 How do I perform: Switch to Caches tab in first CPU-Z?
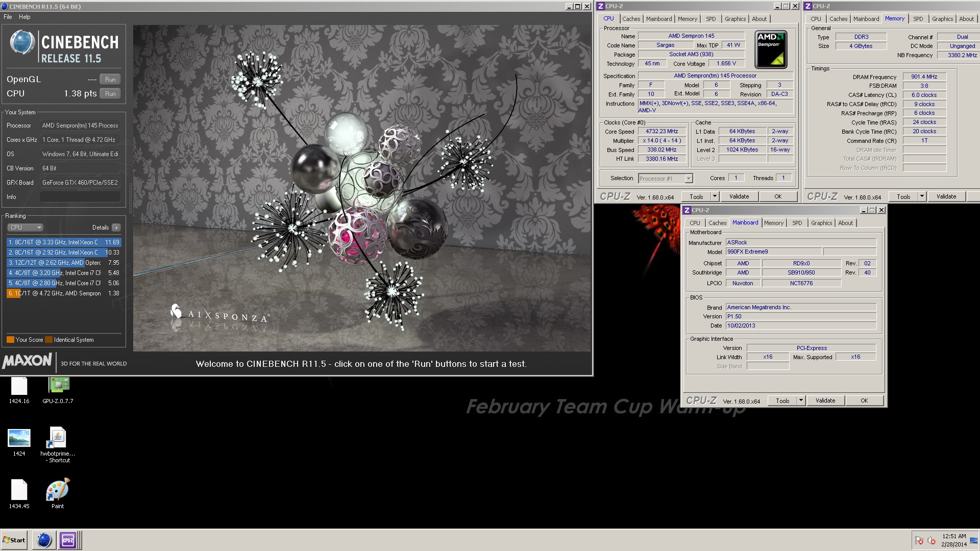(x=631, y=19)
